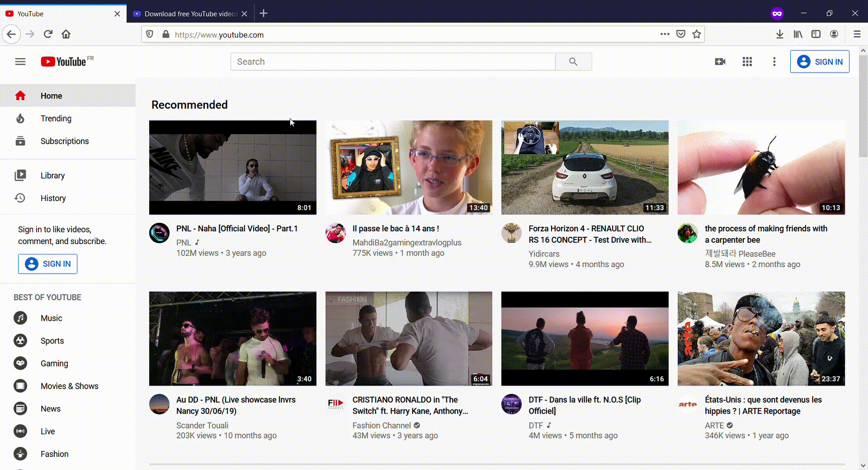Screen dimensions: 868x470
Task: Open the YouTube apps grid
Action: click(747, 61)
